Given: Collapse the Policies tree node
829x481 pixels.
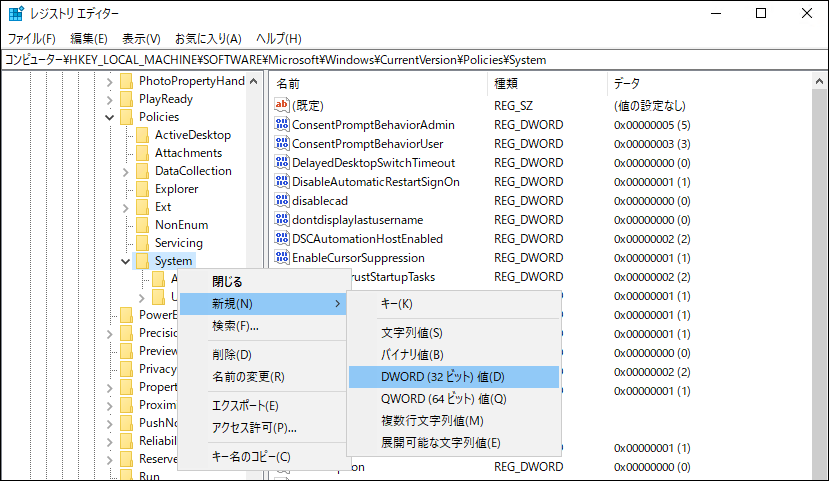Looking at the screenshot, I should (x=109, y=117).
